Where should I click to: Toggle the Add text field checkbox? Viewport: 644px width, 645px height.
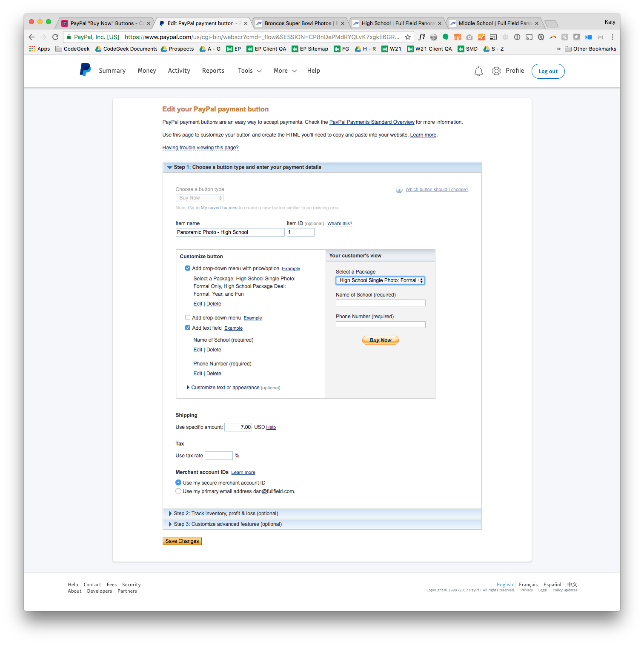(188, 328)
